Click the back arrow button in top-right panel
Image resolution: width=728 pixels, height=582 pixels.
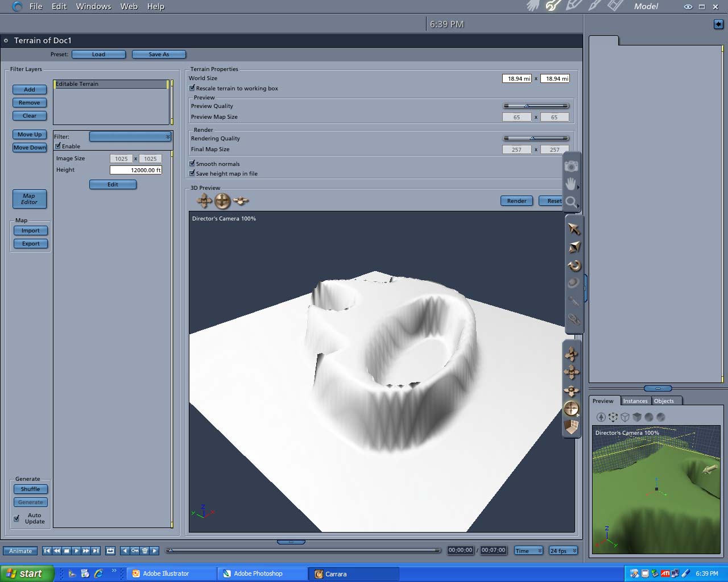pyautogui.click(x=718, y=24)
